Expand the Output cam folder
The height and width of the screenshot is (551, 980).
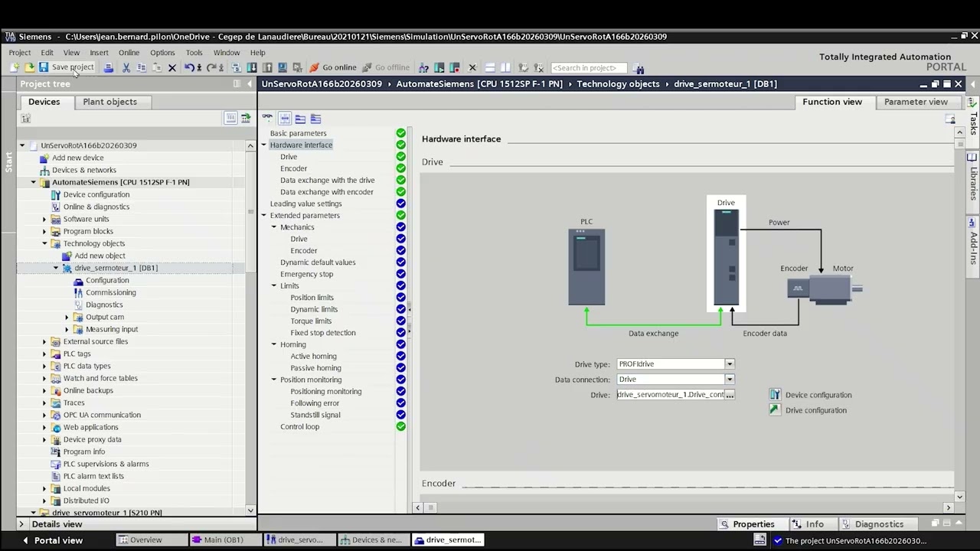[67, 317]
